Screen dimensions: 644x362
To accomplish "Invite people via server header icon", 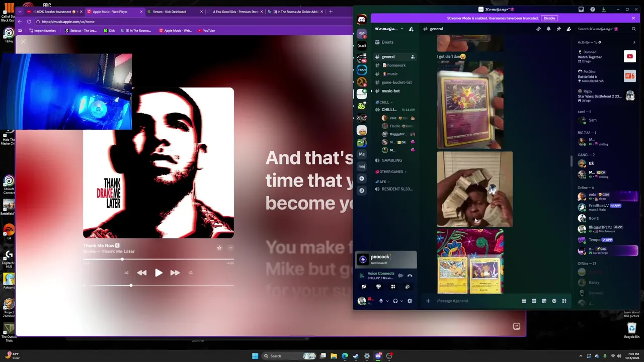I will coord(411,29).
